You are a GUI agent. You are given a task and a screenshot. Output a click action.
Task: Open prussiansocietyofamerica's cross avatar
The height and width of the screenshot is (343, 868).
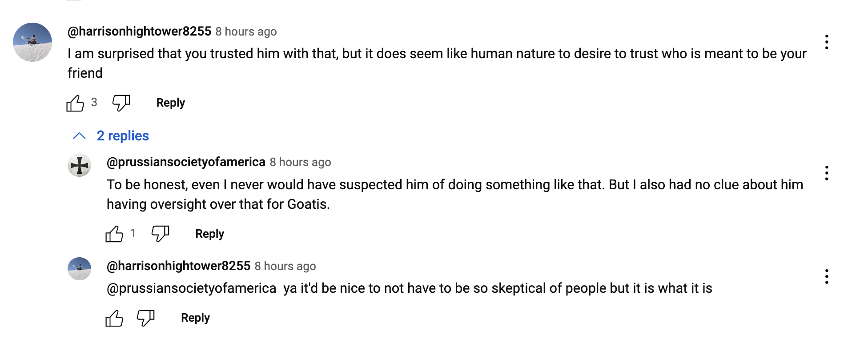click(80, 165)
